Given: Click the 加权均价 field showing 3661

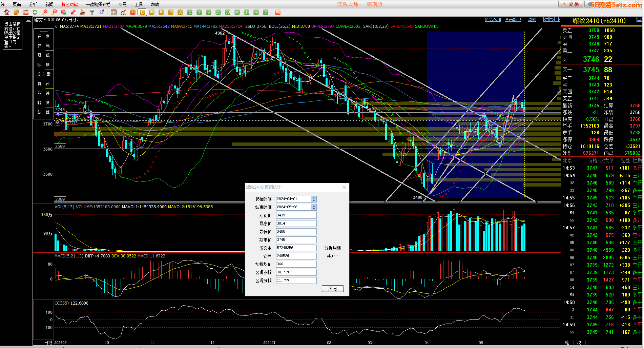Looking at the screenshot, I should pos(296,264).
